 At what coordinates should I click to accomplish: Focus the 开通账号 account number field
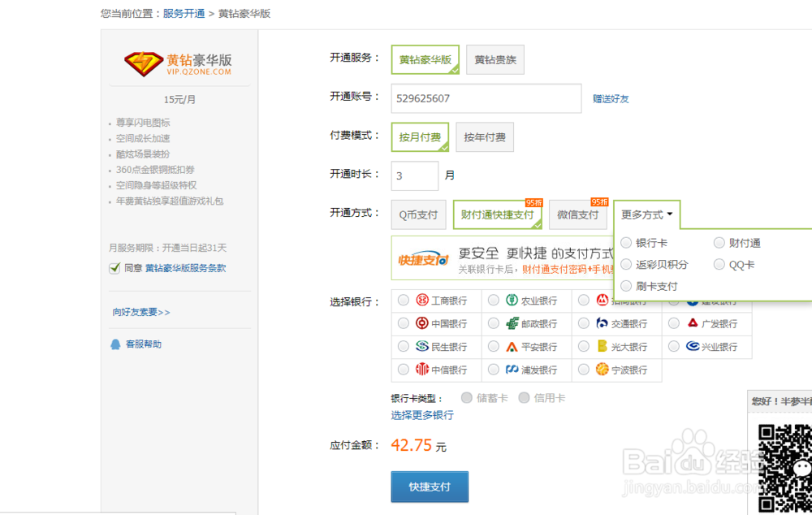(486, 98)
